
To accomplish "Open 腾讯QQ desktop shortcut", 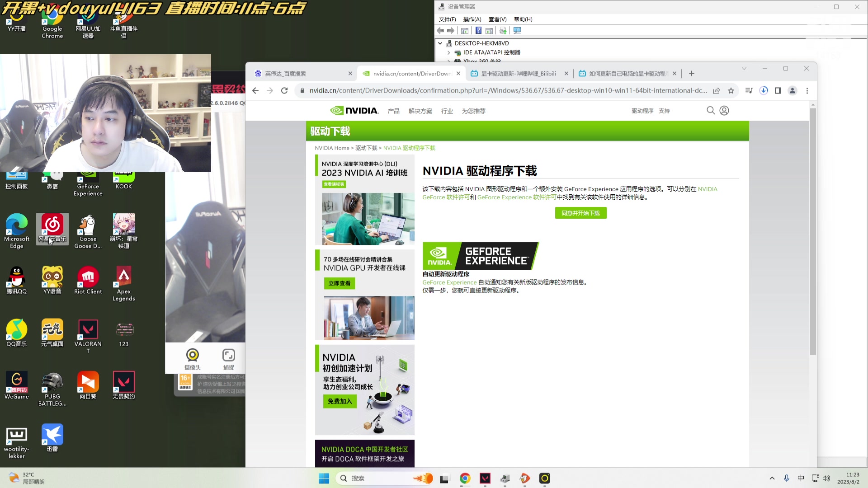I will 17,281.
